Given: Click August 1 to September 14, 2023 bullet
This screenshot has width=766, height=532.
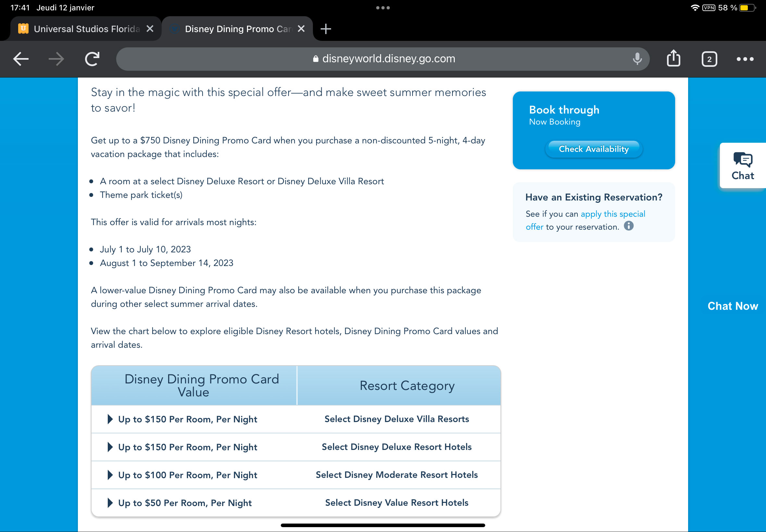Looking at the screenshot, I should [x=167, y=263].
